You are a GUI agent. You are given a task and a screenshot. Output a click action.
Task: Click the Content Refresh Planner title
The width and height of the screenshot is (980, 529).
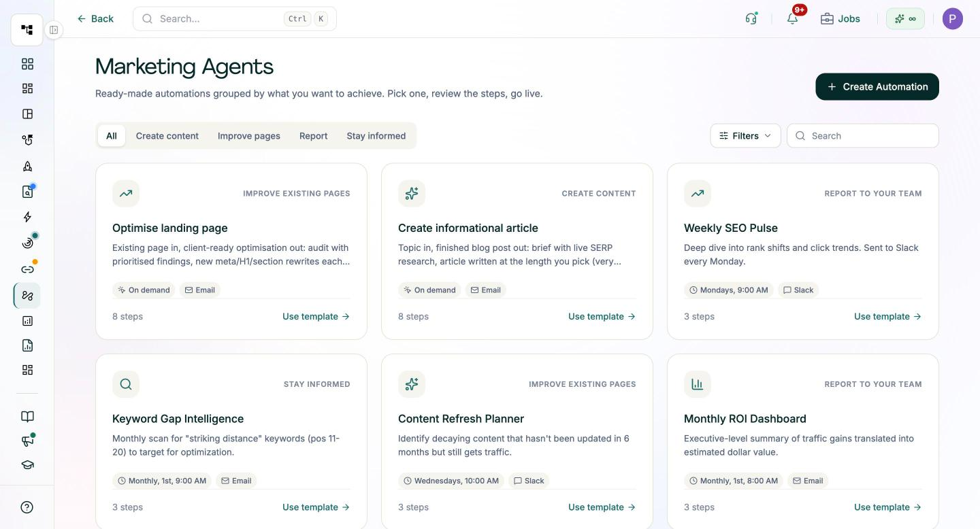coord(461,419)
